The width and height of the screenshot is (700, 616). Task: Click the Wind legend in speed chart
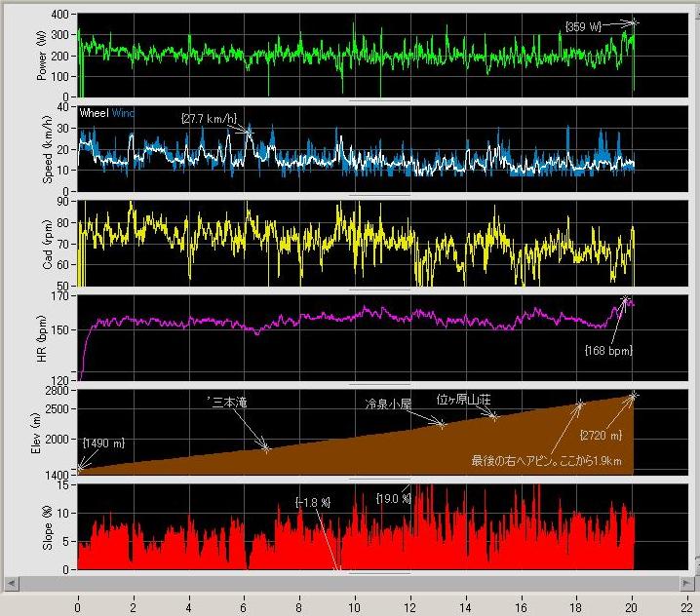[x=123, y=113]
